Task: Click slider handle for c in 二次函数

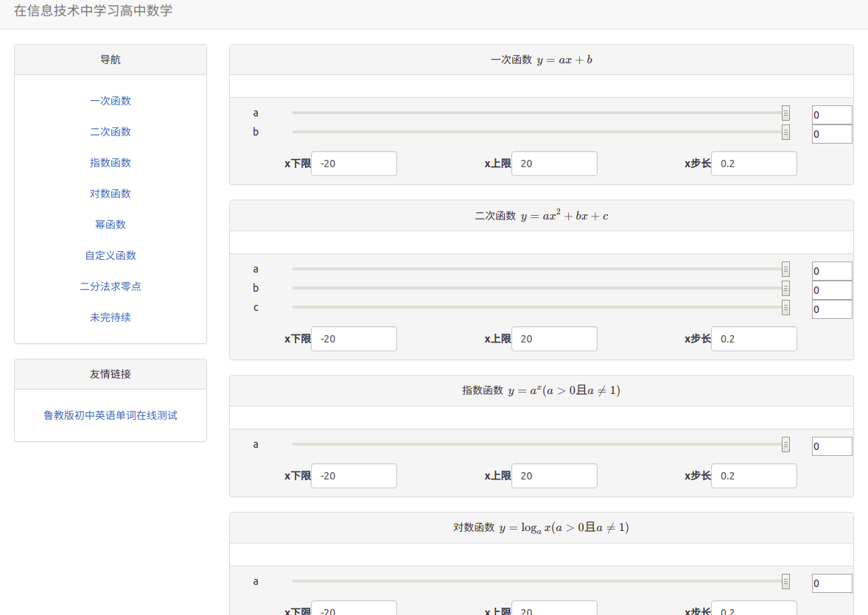Action: [x=785, y=307]
